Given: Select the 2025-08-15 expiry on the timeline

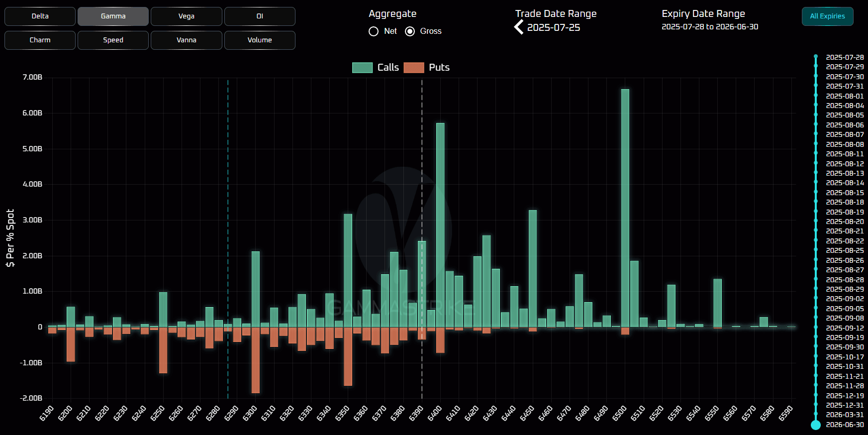Looking at the screenshot, I should (816, 193).
